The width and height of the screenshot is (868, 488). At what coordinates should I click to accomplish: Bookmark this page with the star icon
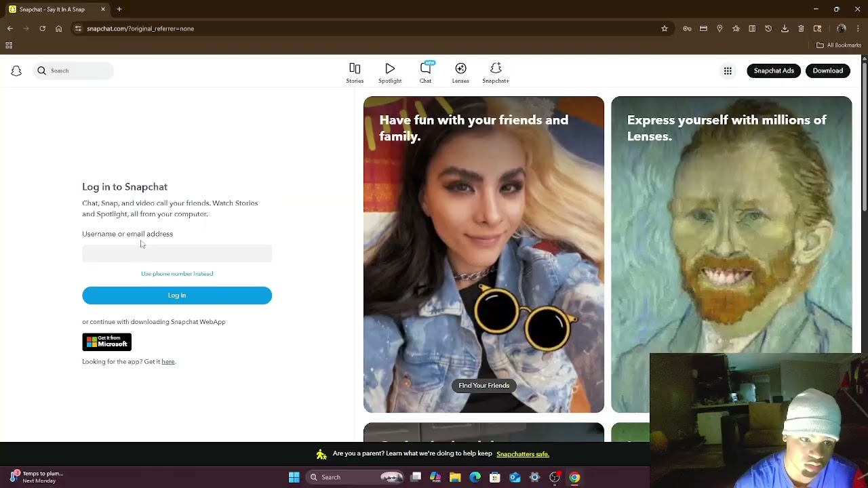tap(665, 28)
